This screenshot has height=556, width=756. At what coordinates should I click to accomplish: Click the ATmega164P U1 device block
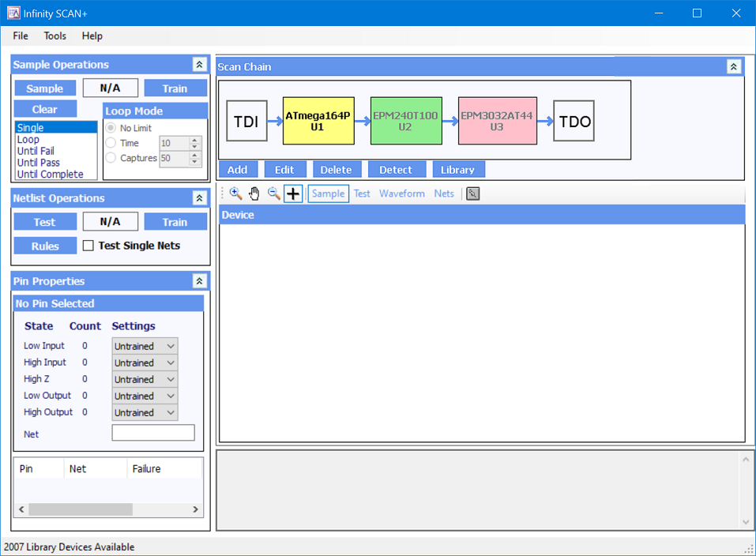318,121
